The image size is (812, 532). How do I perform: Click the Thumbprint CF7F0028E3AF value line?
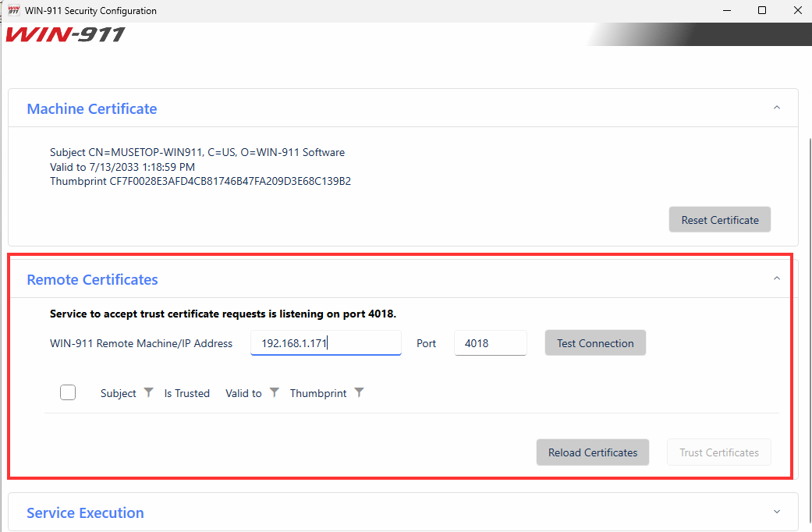coord(200,181)
